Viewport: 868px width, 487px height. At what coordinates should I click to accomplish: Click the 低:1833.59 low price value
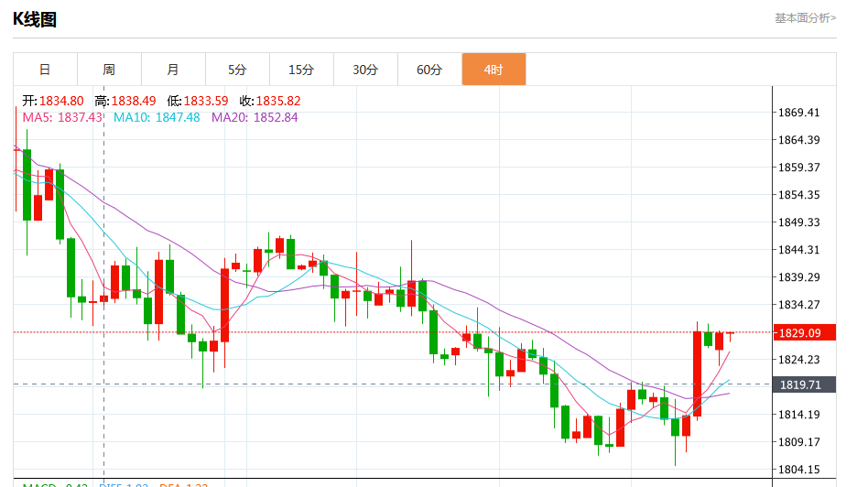coord(198,101)
